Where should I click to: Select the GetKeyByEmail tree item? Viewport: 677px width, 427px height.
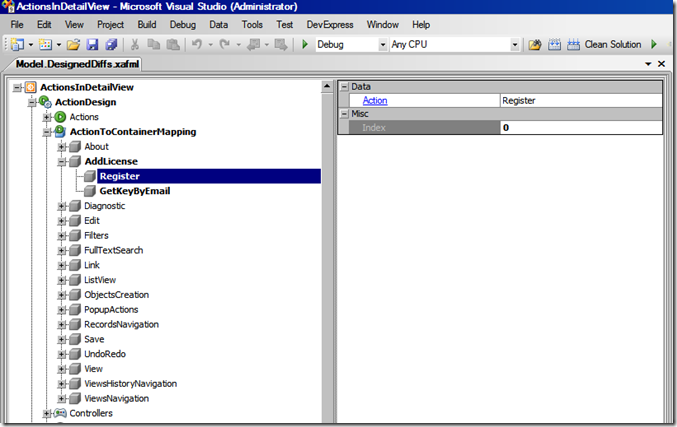pyautogui.click(x=135, y=191)
